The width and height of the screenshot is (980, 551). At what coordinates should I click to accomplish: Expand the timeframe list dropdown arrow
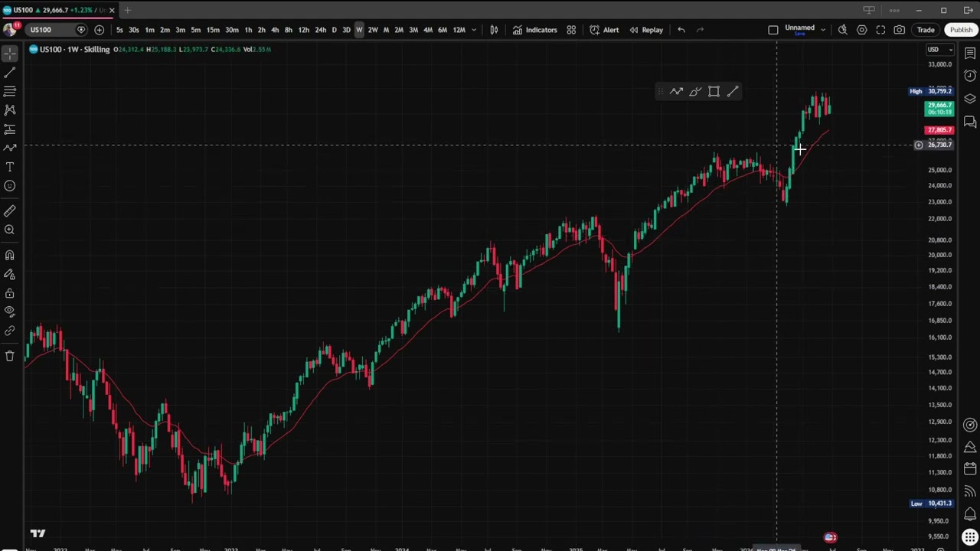point(474,30)
